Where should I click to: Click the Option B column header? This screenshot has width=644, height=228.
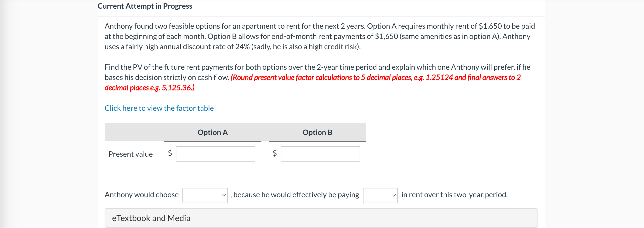click(x=318, y=132)
